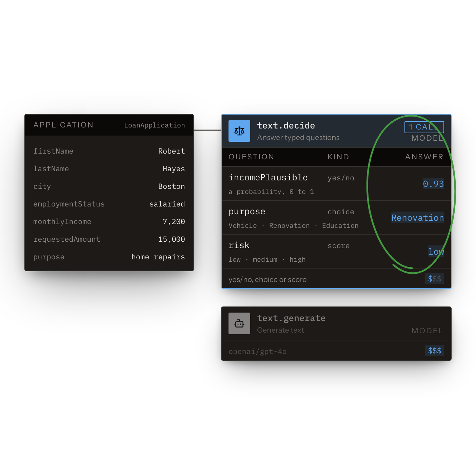This screenshot has width=476, height=476.
Task: Select the firstName Robert field
Action: [109, 151]
